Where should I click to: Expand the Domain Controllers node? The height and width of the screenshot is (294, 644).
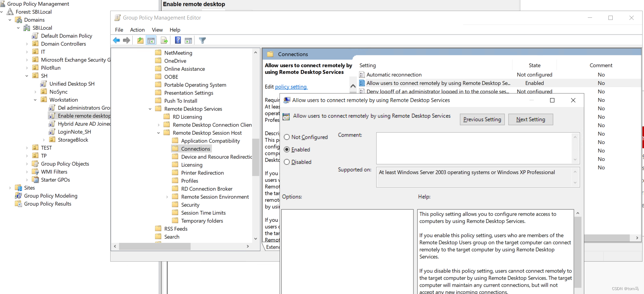click(27, 44)
